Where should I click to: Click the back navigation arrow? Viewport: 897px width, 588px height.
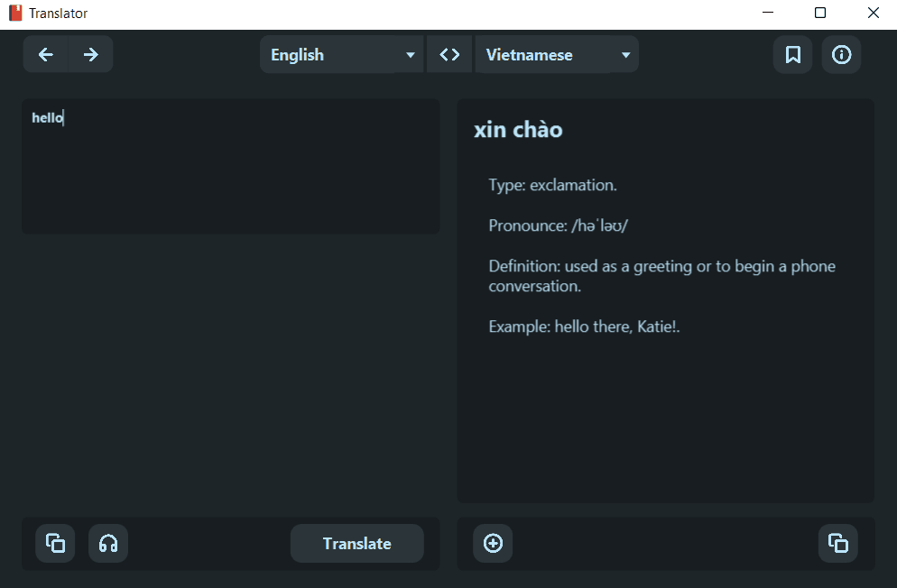[x=45, y=54]
